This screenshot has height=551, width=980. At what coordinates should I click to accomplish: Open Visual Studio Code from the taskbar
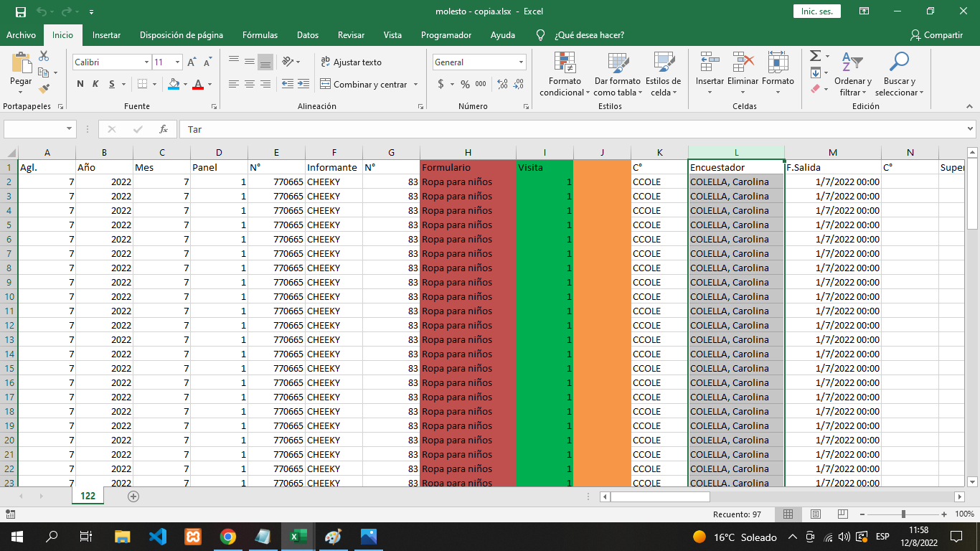(x=157, y=537)
